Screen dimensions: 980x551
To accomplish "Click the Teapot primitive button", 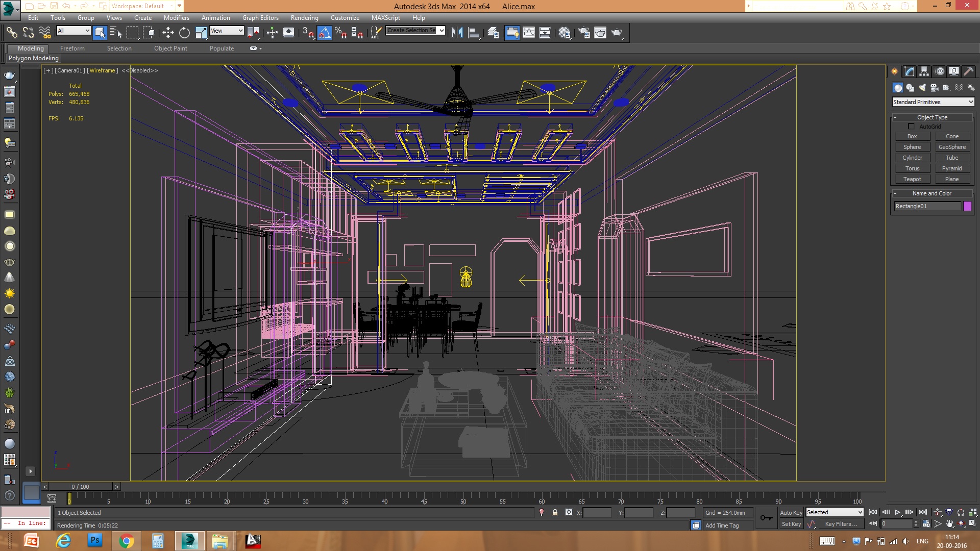I will tap(912, 179).
